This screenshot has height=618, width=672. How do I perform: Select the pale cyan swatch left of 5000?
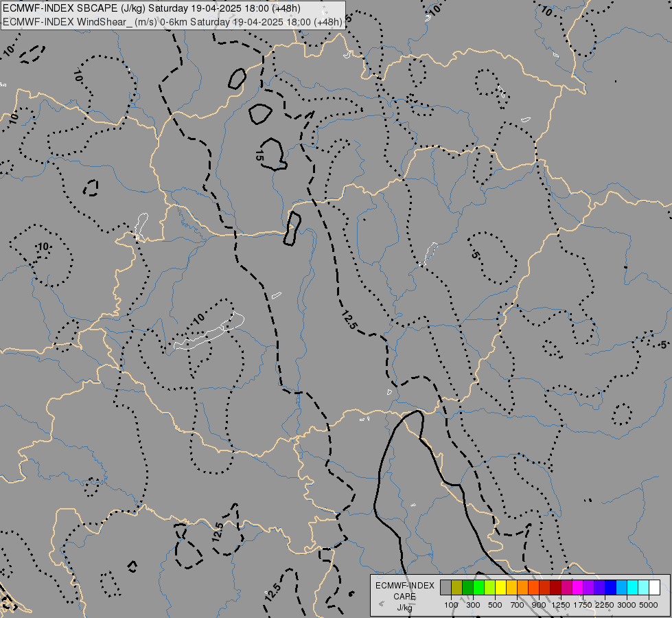click(x=644, y=587)
